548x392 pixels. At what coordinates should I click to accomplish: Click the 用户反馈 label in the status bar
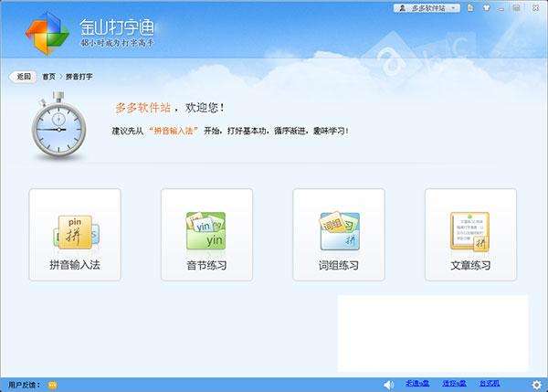[x=22, y=385]
